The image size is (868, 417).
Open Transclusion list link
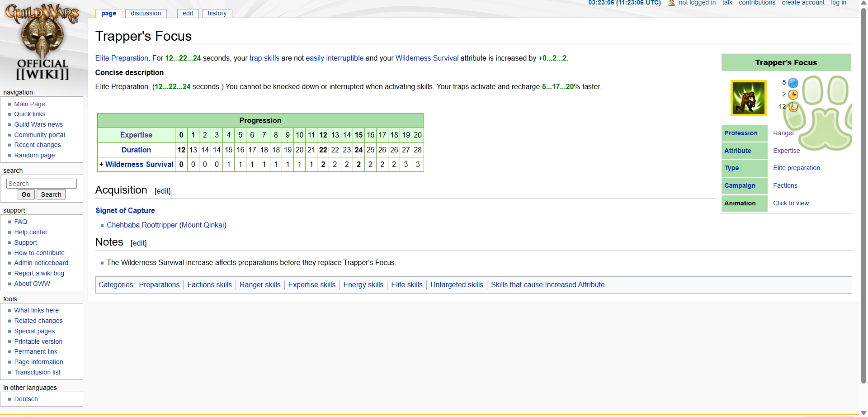37,372
